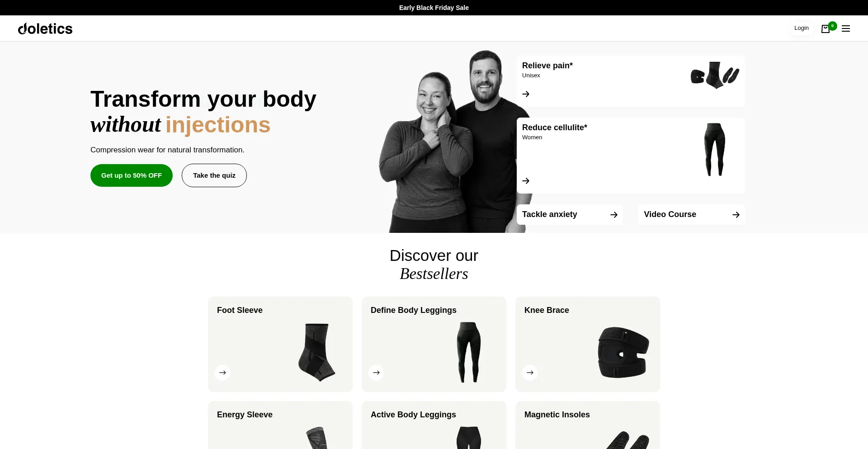
Task: Click the Tackle anxiety arrow icon
Action: click(x=614, y=215)
